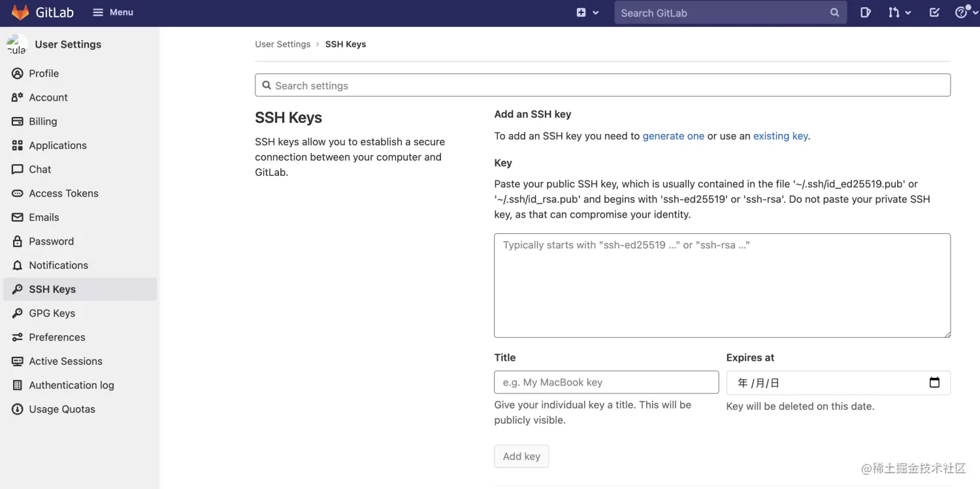Expand the create new dropdown arrow
980x489 pixels.
coord(595,12)
